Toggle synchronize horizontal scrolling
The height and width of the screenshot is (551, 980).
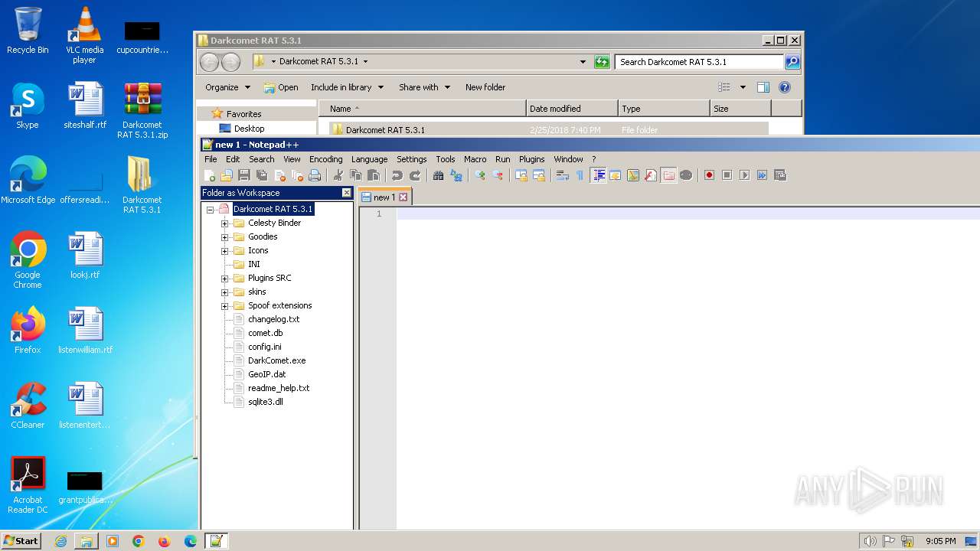pos(539,175)
